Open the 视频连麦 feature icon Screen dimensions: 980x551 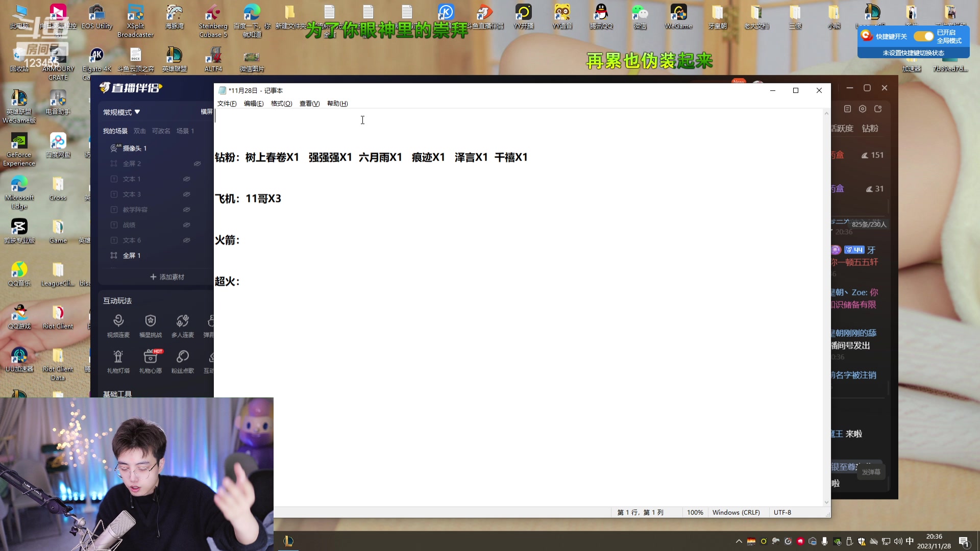118,321
